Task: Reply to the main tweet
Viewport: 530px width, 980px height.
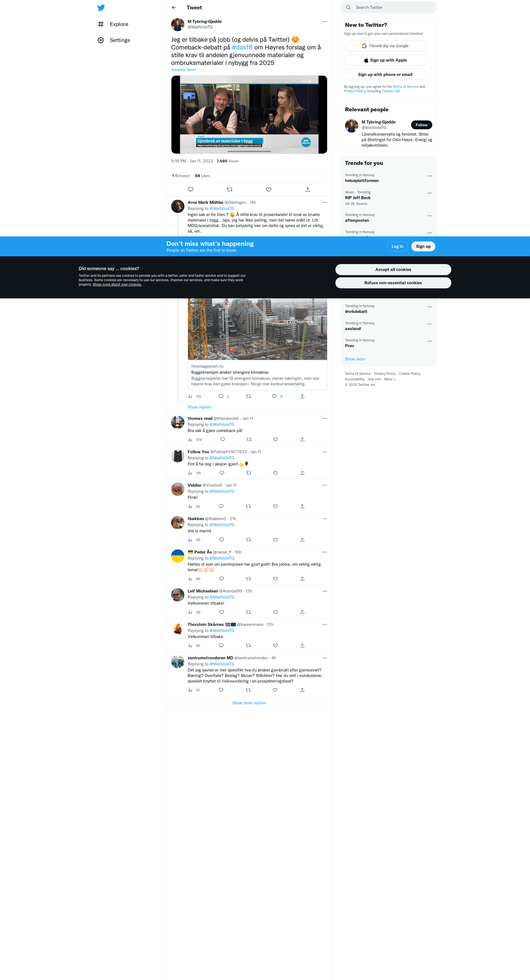Action: tap(190, 189)
